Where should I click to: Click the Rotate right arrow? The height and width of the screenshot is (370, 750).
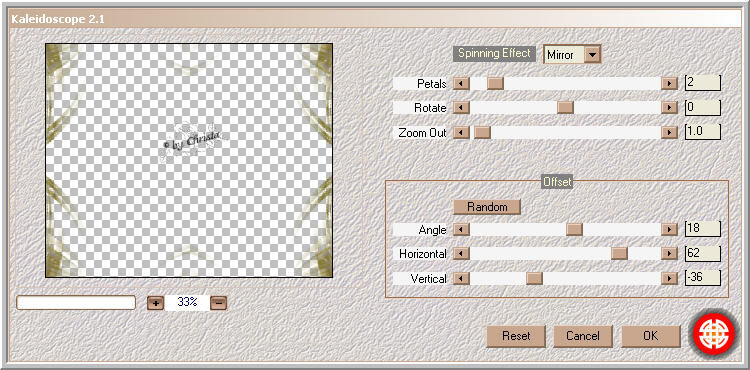(669, 108)
